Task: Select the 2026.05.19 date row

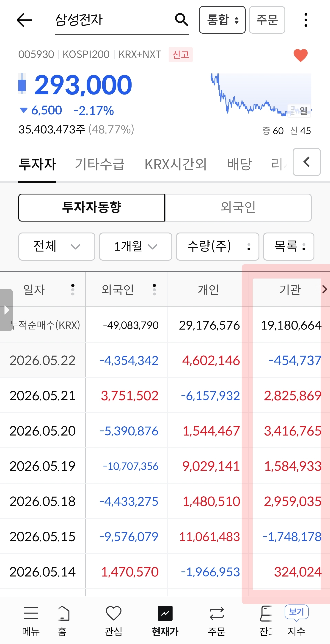Action: coord(42,466)
